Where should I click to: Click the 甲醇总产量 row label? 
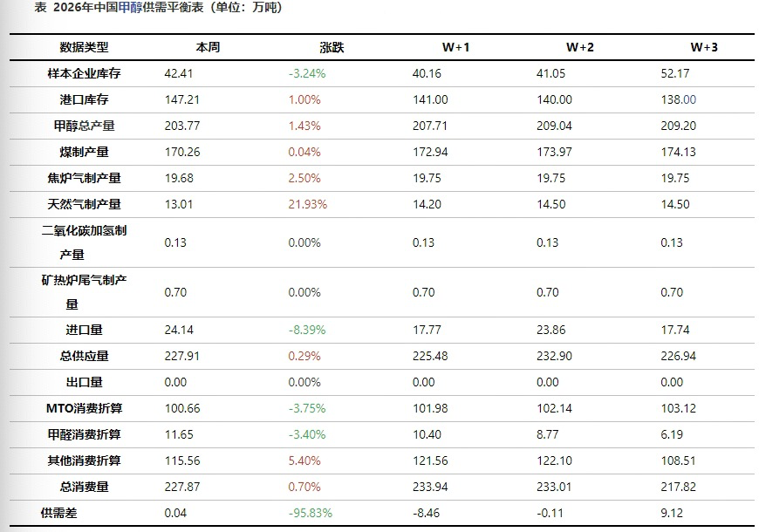[x=85, y=126]
